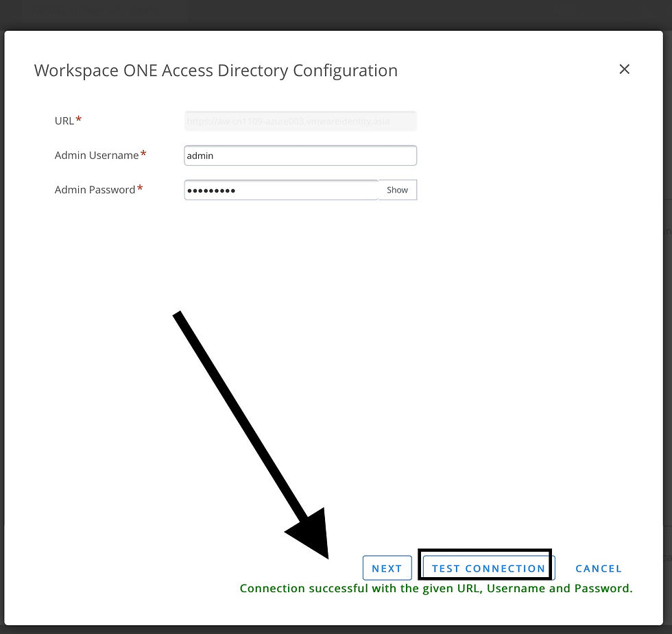Click the 'URL' field label
The width and height of the screenshot is (672, 634).
64,121
